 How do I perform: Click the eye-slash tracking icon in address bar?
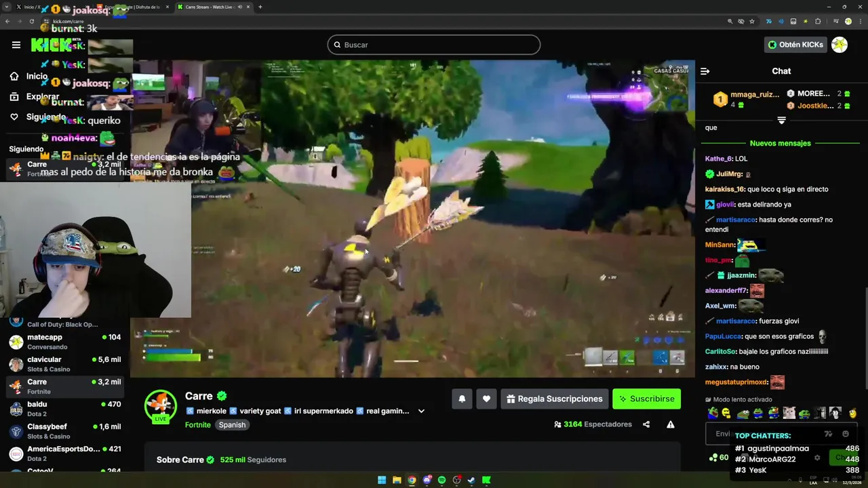(x=741, y=21)
